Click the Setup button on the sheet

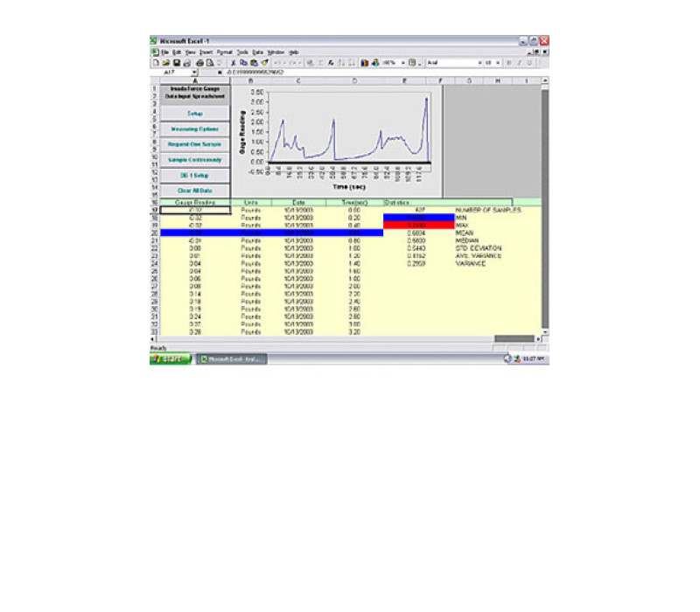coord(194,114)
